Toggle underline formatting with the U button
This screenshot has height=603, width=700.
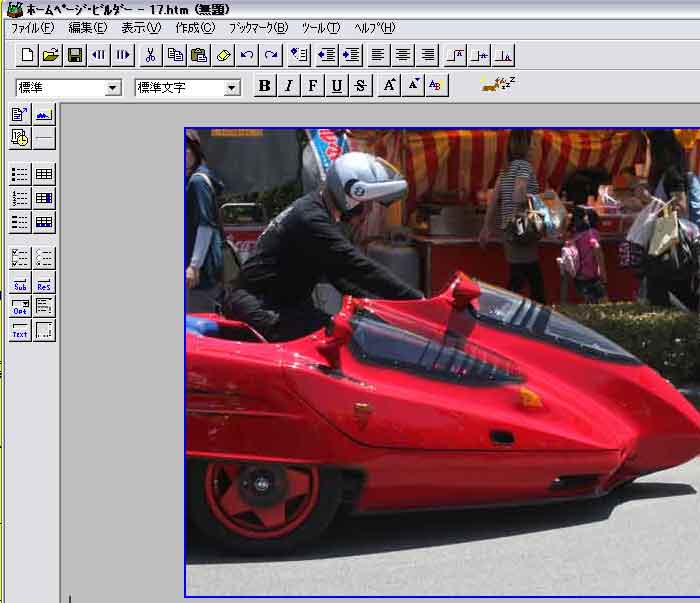[337, 86]
